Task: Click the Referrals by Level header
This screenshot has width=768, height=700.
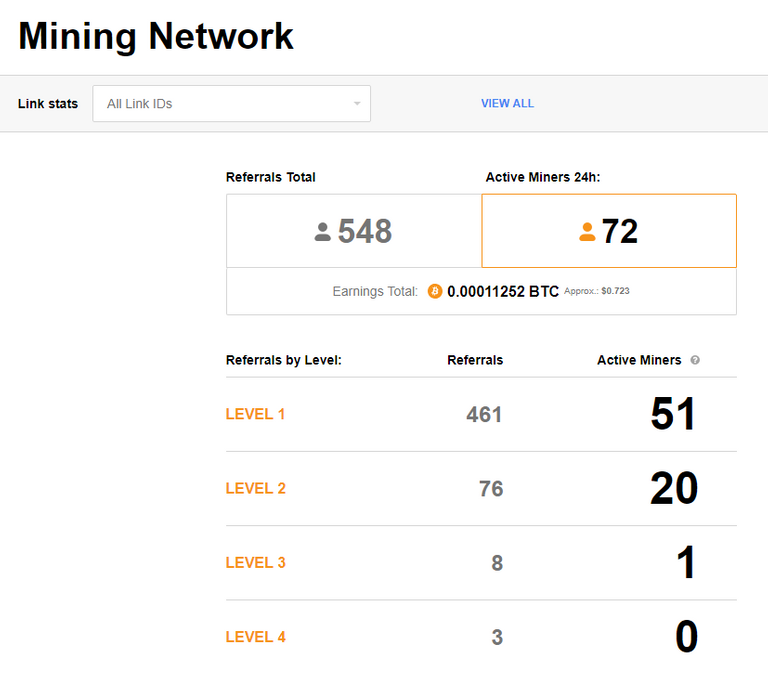Action: 284,360
